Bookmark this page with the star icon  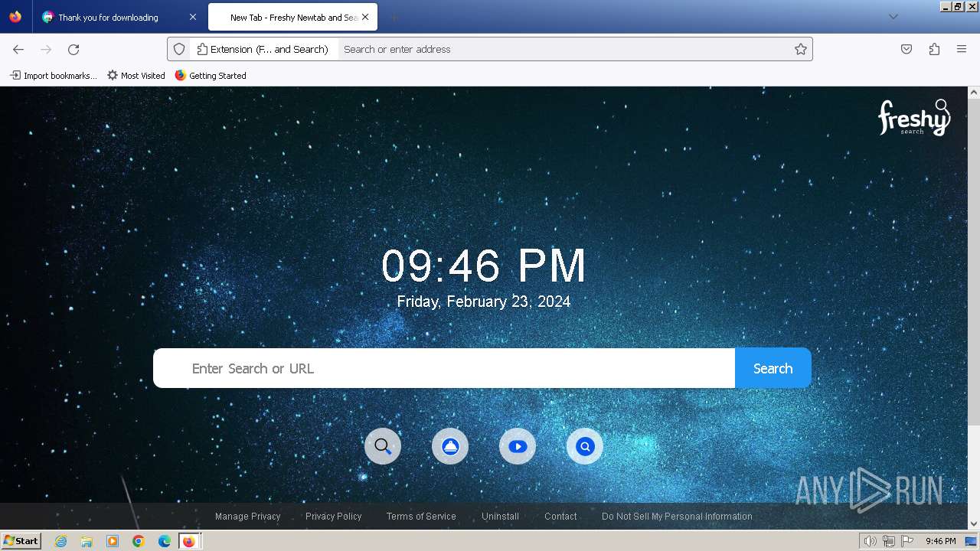point(801,49)
